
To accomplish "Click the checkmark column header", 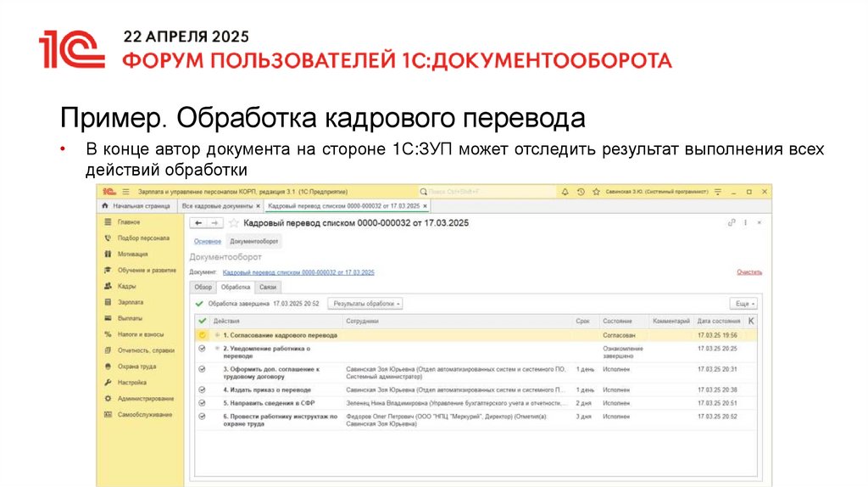I will (x=202, y=321).
